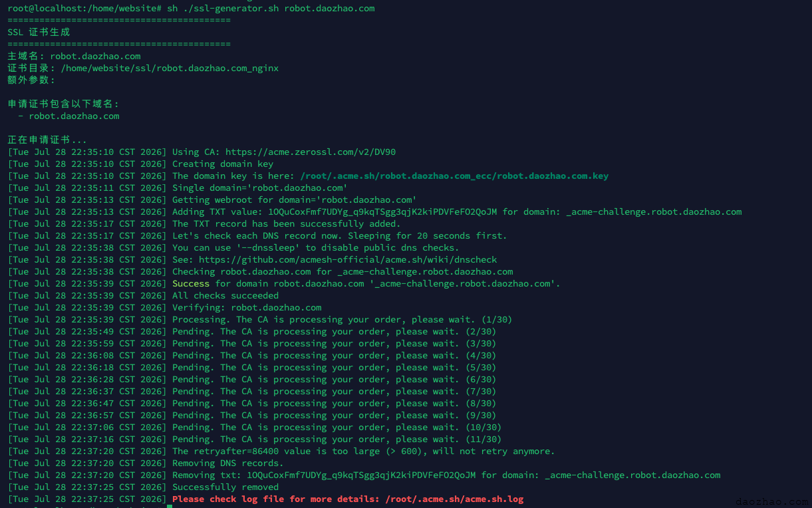Click the Removing DNS records line
This screenshot has height=508, width=812.
pyautogui.click(x=146, y=463)
